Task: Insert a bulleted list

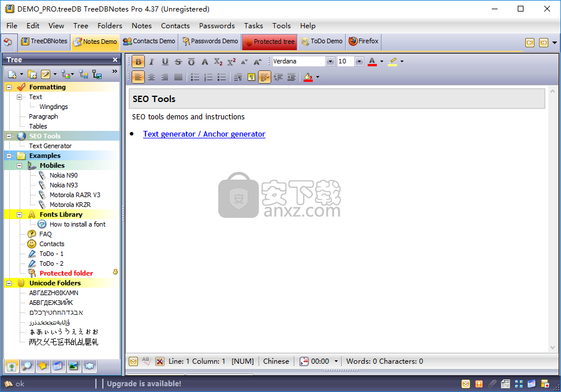Action: 195,77
